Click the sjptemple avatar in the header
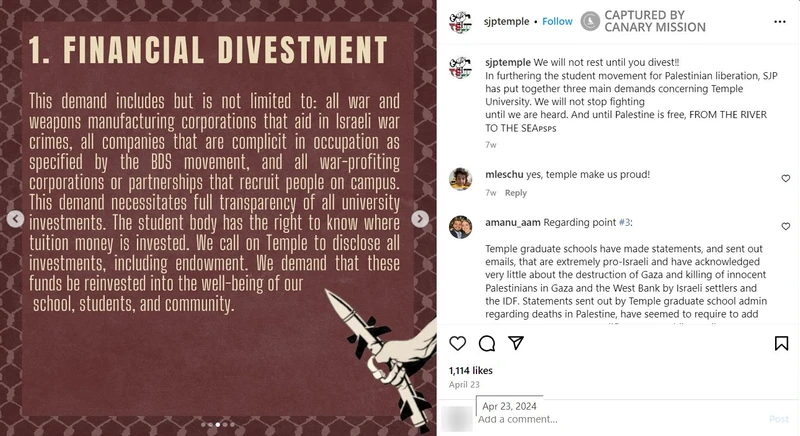Viewport: 800px width, 436px height. coord(461,21)
